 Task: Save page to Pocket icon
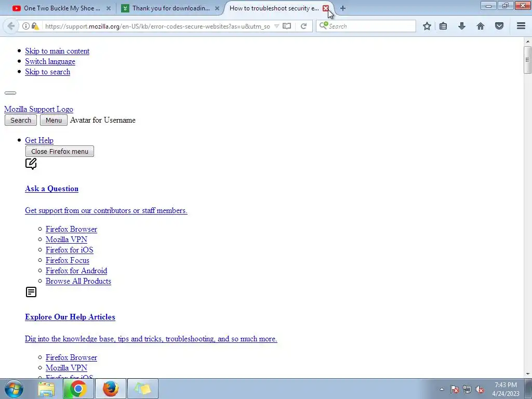click(x=499, y=26)
